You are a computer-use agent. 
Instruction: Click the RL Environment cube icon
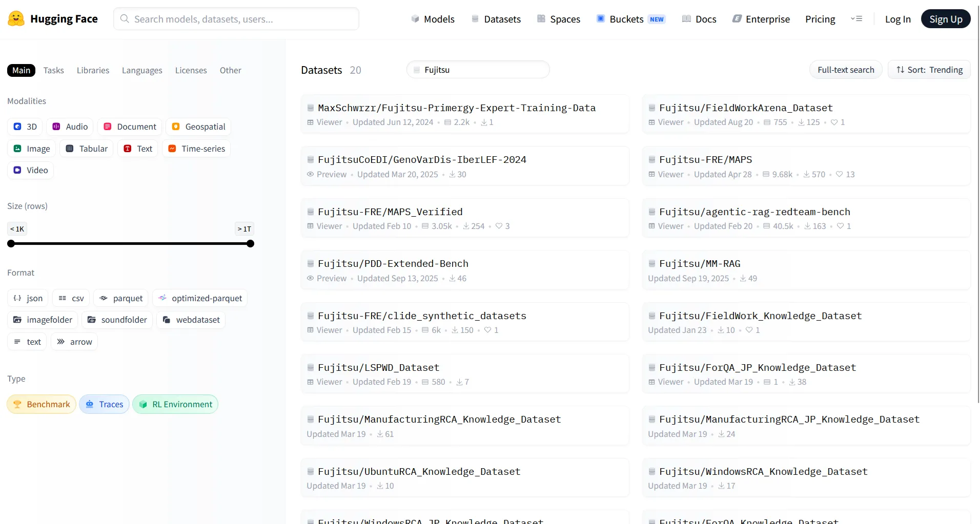pyautogui.click(x=143, y=404)
